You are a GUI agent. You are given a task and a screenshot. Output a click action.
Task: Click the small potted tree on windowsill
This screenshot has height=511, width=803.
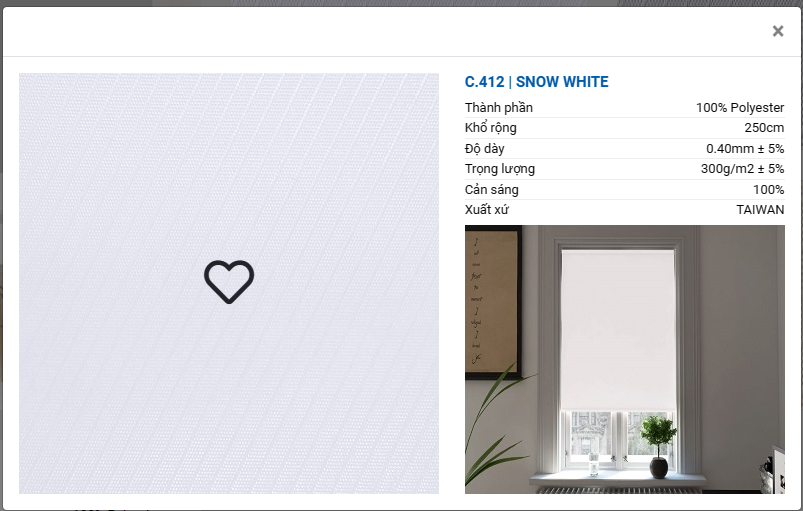pos(659,447)
